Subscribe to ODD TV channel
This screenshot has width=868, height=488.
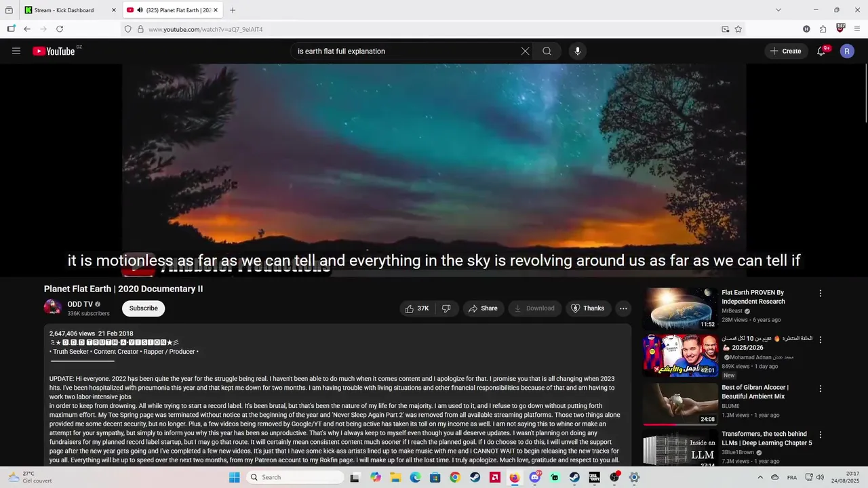coord(143,308)
